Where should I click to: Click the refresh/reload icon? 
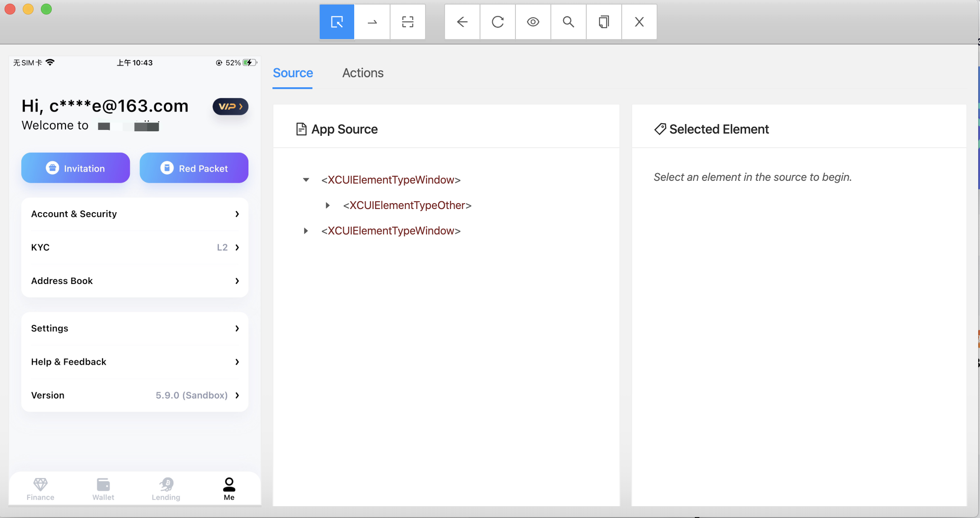coord(497,21)
